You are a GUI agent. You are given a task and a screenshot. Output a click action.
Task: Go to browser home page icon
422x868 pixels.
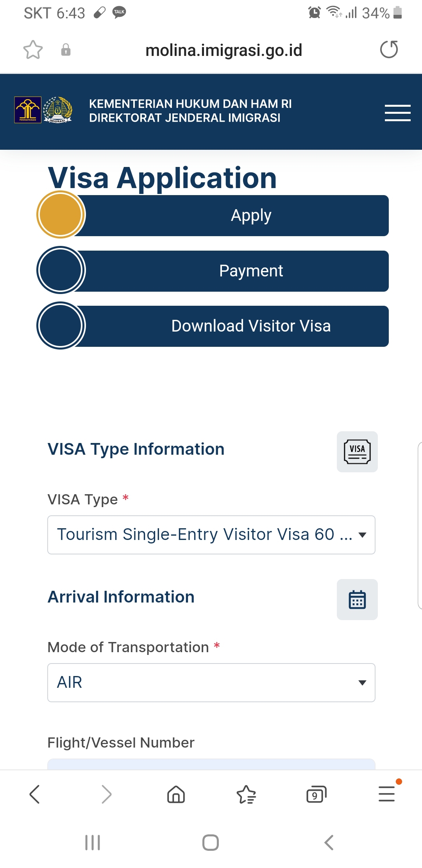point(176,794)
